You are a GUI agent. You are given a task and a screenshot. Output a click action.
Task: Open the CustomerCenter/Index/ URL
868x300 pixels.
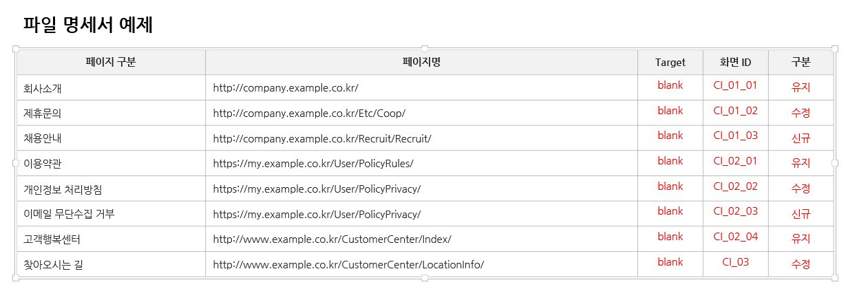coord(332,239)
